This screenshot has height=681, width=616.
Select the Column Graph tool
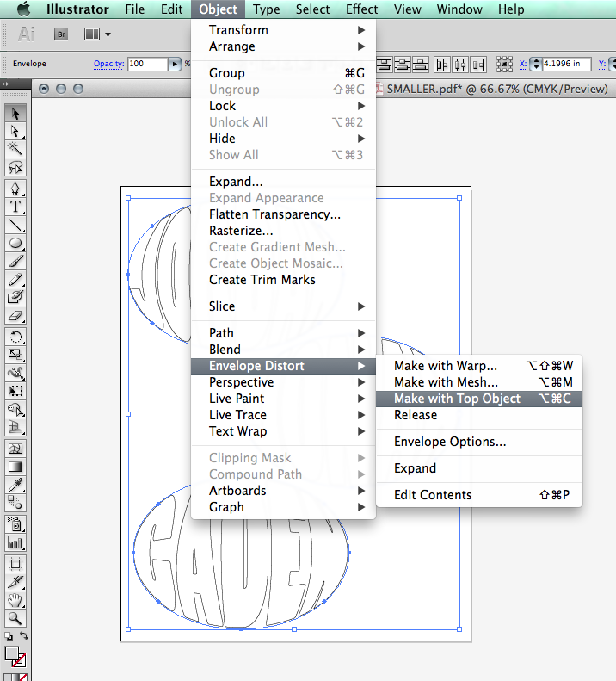coord(15,542)
